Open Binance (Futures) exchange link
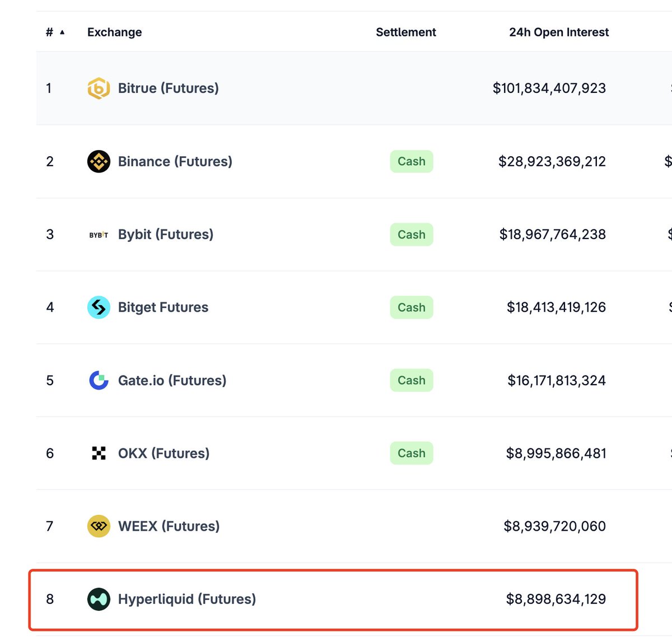This screenshot has width=672, height=637. (175, 162)
